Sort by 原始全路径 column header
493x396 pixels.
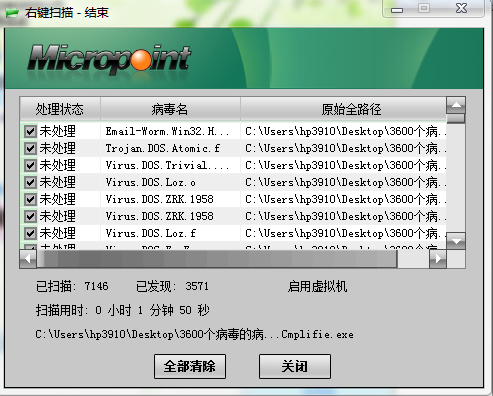(x=343, y=109)
